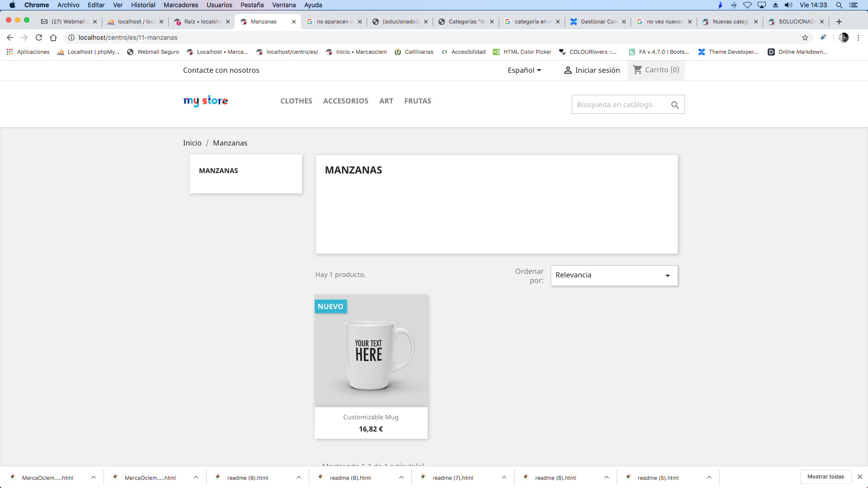Open the shopping cart Carrito icon
The image size is (868, 488).
(x=637, y=70)
